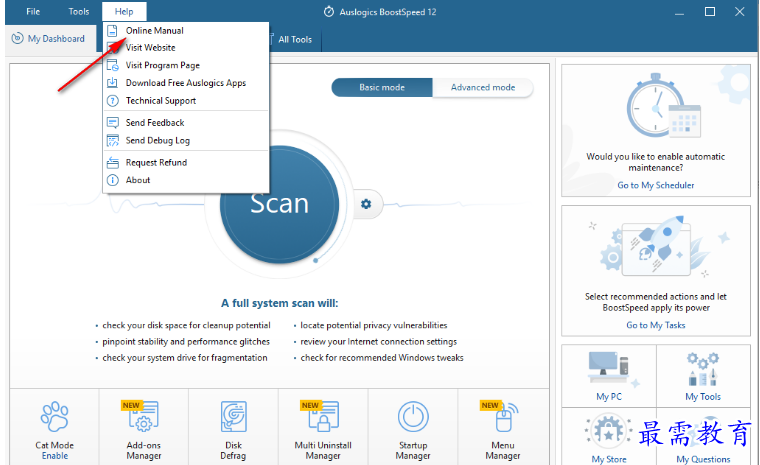Open the My Tools icon
The image size is (760, 465).
tap(703, 369)
